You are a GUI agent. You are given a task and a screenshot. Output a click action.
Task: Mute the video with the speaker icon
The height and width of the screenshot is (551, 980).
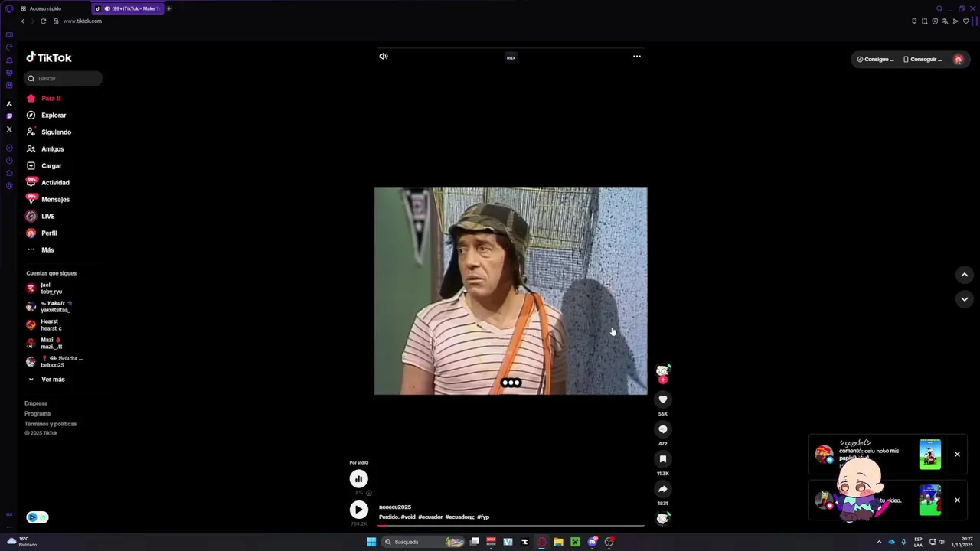pyautogui.click(x=384, y=56)
